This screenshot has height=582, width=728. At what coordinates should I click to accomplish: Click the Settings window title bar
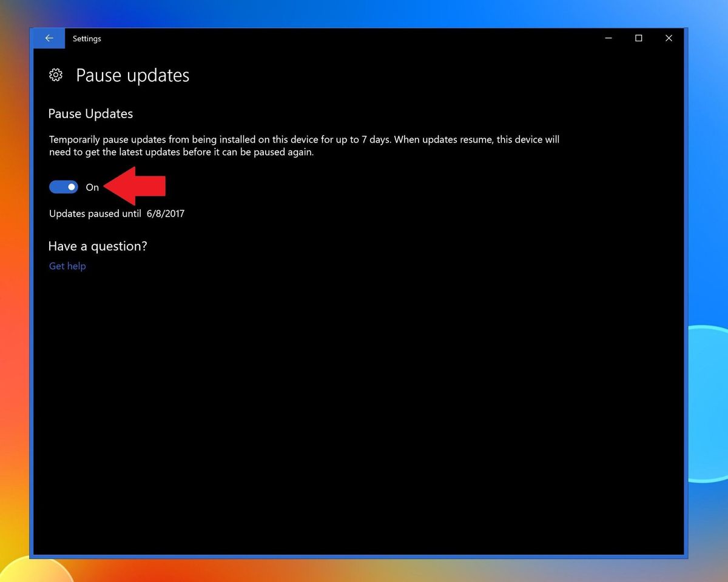coord(303,38)
